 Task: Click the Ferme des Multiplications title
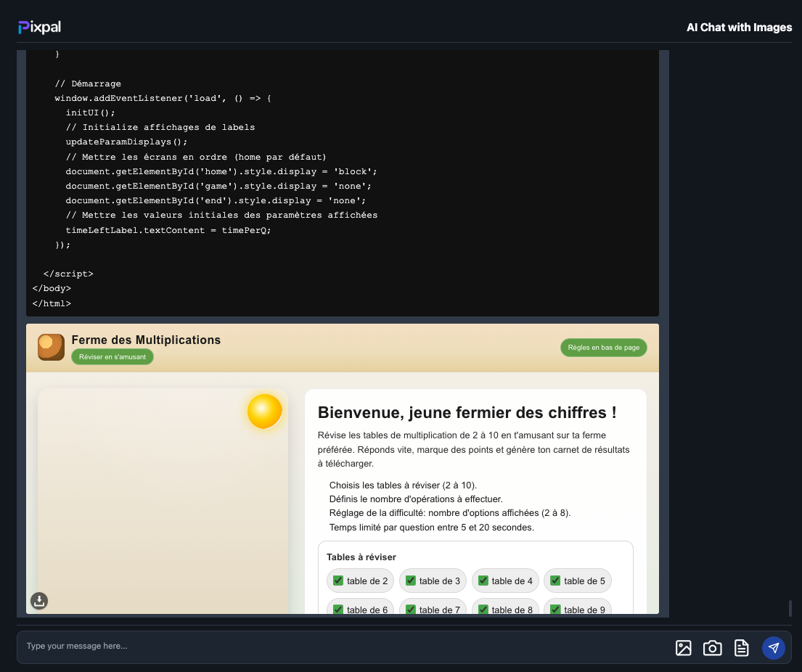click(146, 340)
